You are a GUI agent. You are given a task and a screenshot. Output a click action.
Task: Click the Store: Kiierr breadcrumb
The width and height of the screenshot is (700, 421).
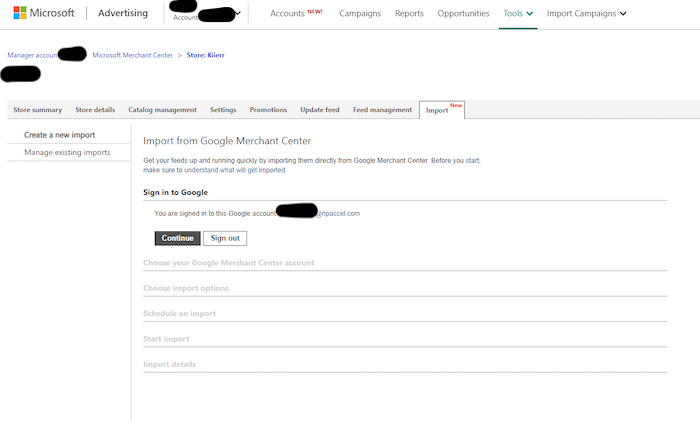click(x=205, y=55)
